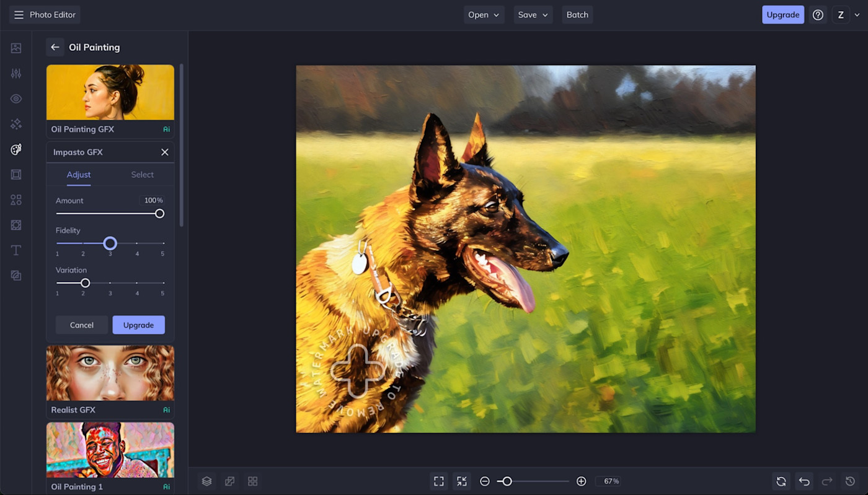This screenshot has width=868, height=495.
Task: Open the Textures tool in sidebar
Action: (16, 276)
